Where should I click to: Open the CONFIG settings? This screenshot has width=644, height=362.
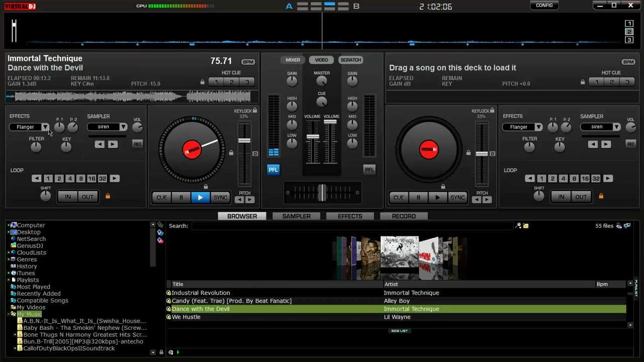(544, 6)
